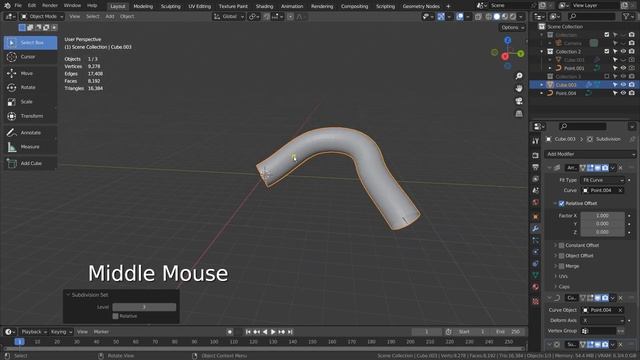This screenshot has width=640, height=360.
Task: Select the Add Cube tool
Action: 30,163
